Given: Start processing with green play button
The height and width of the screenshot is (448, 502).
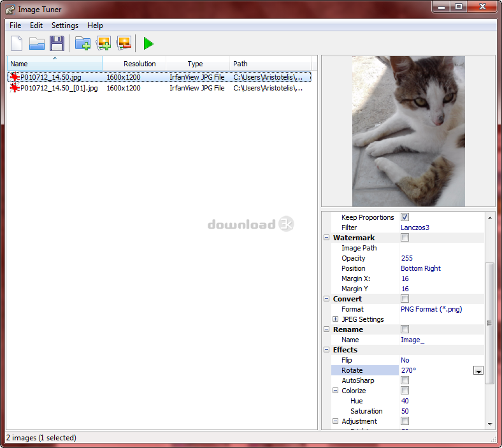Looking at the screenshot, I should pyautogui.click(x=148, y=43).
